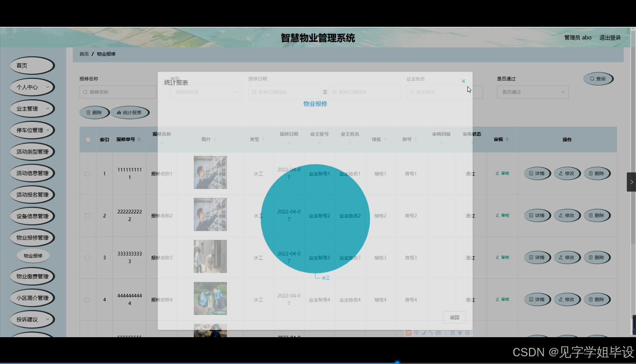Image resolution: width=636 pixels, height=364 pixels.
Task: Click cell 111111111 1 in 报修单号 column
Action: point(129,174)
